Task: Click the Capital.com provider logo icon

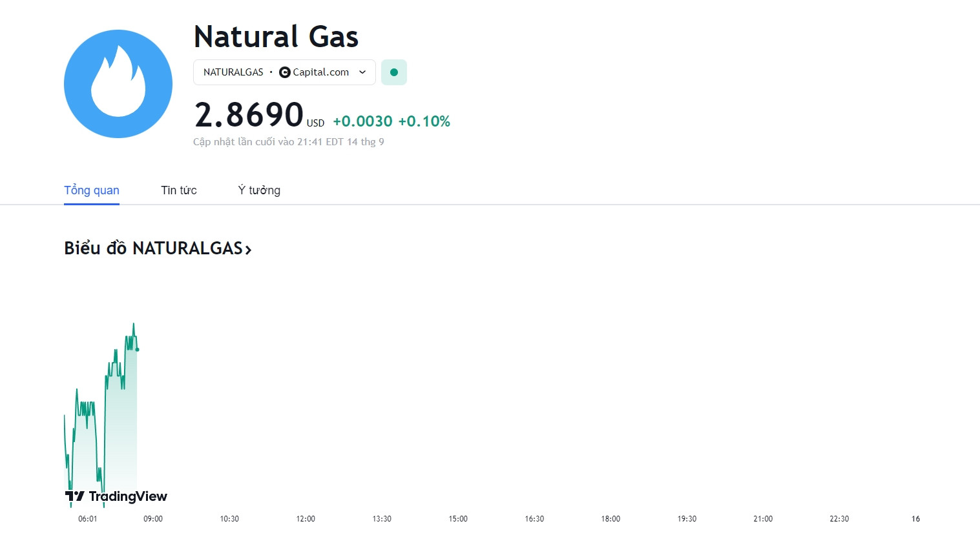Action: tap(284, 72)
